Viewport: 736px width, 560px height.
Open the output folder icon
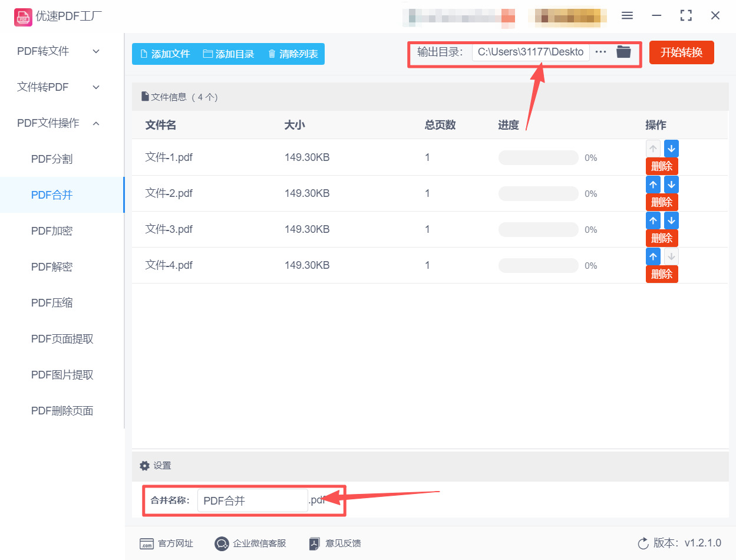pyautogui.click(x=623, y=52)
